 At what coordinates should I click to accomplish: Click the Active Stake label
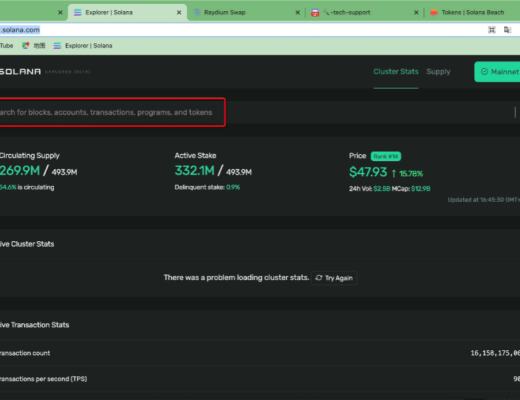tap(195, 156)
